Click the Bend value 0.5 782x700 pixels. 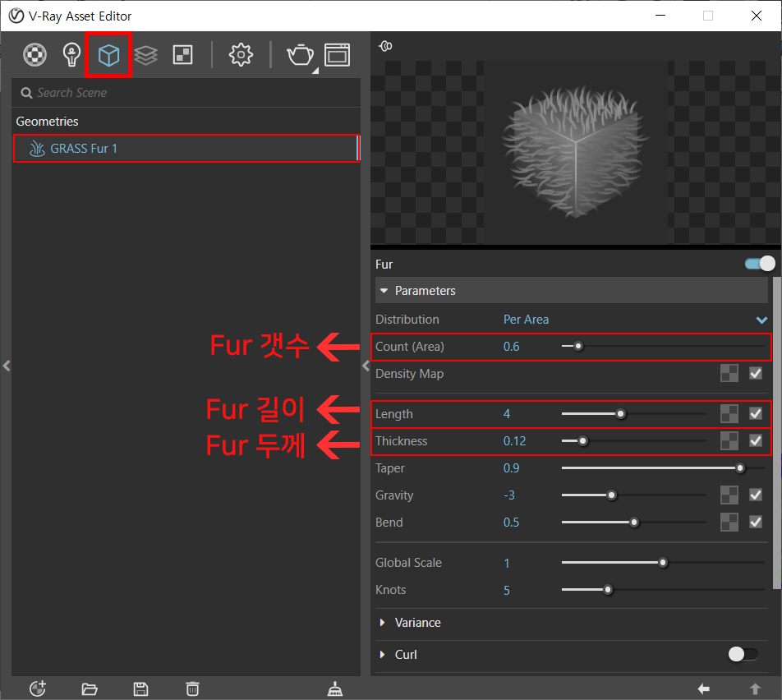pos(511,522)
